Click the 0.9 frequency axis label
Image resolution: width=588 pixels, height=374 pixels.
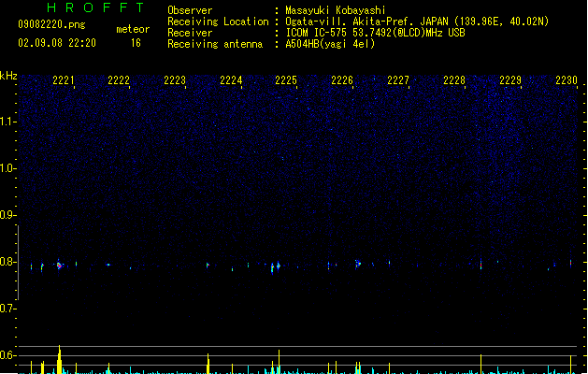coord(7,215)
